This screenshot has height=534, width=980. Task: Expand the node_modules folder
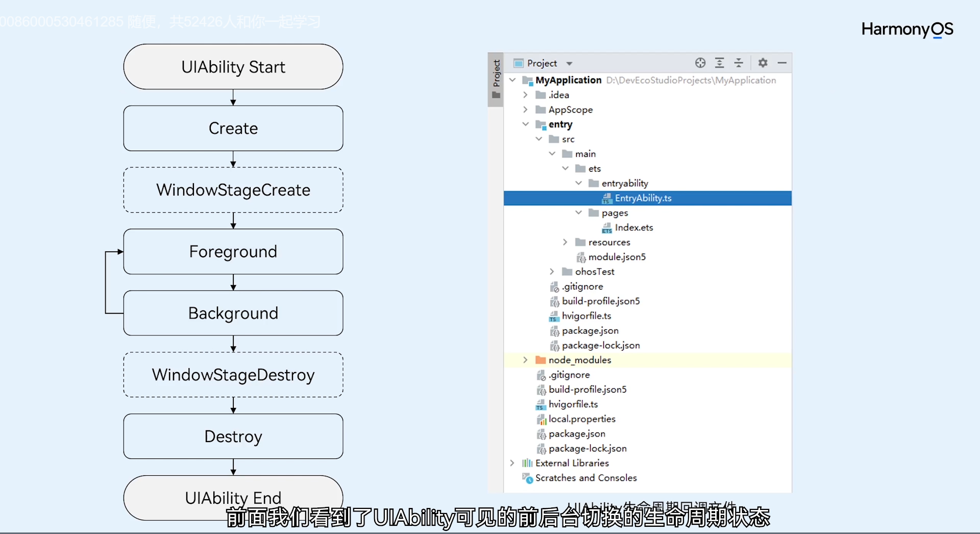click(525, 360)
